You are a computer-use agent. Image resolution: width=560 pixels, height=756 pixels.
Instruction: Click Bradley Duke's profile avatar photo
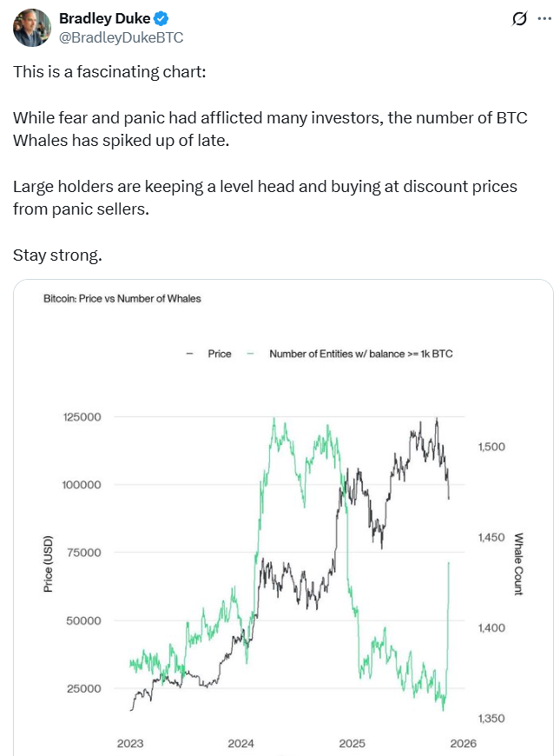(31, 27)
